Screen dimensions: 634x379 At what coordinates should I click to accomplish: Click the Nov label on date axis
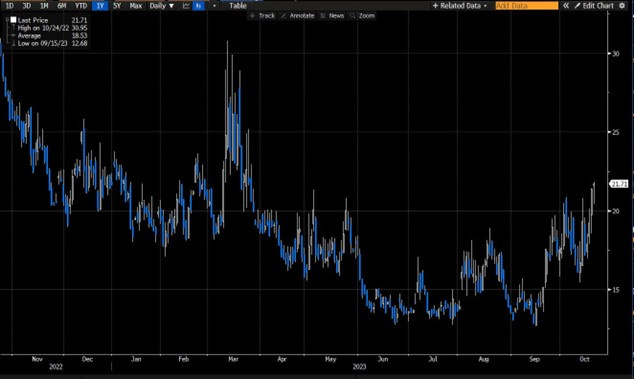[37, 359]
